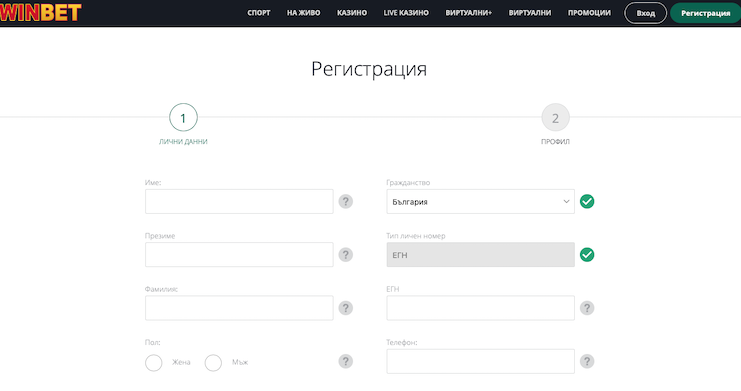Focus the Телефон input field
The height and width of the screenshot is (391, 741).
[481, 362]
